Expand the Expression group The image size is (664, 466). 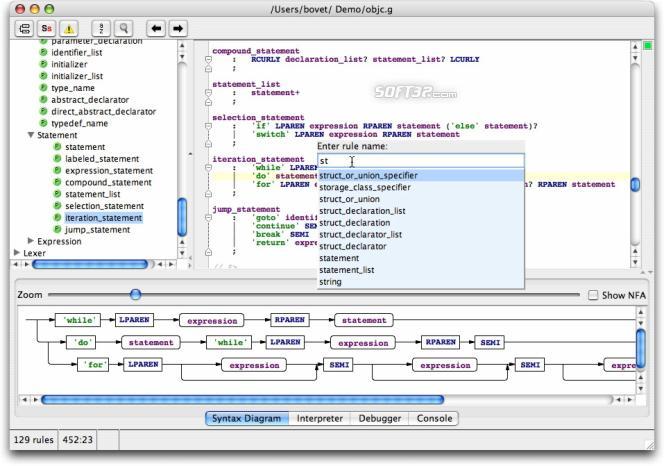tap(31, 241)
